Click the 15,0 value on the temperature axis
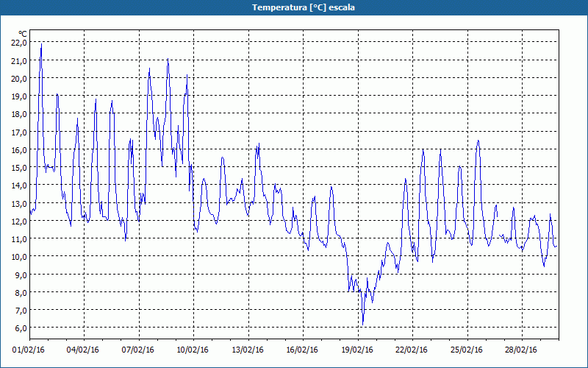Image resolution: width=588 pixels, height=368 pixels. 19,168
